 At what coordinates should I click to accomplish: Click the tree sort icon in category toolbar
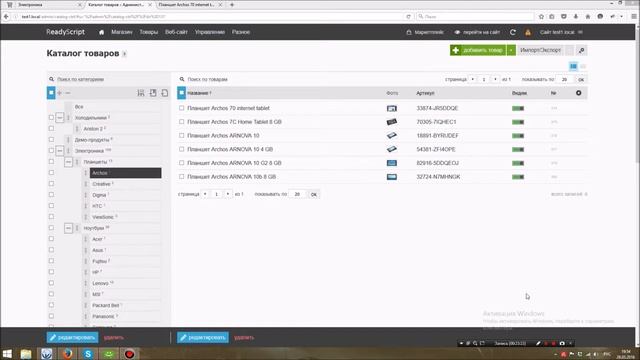141,93
